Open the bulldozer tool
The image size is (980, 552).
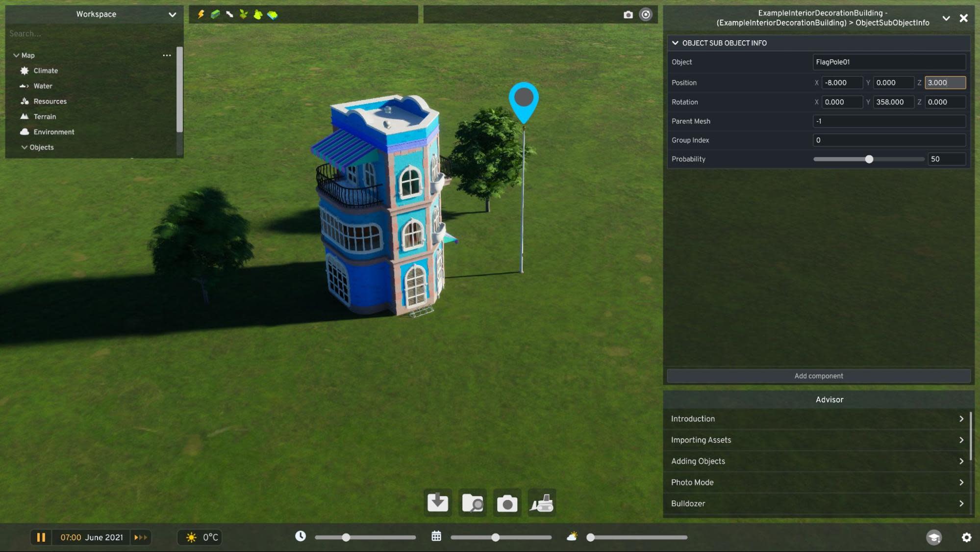coord(542,503)
